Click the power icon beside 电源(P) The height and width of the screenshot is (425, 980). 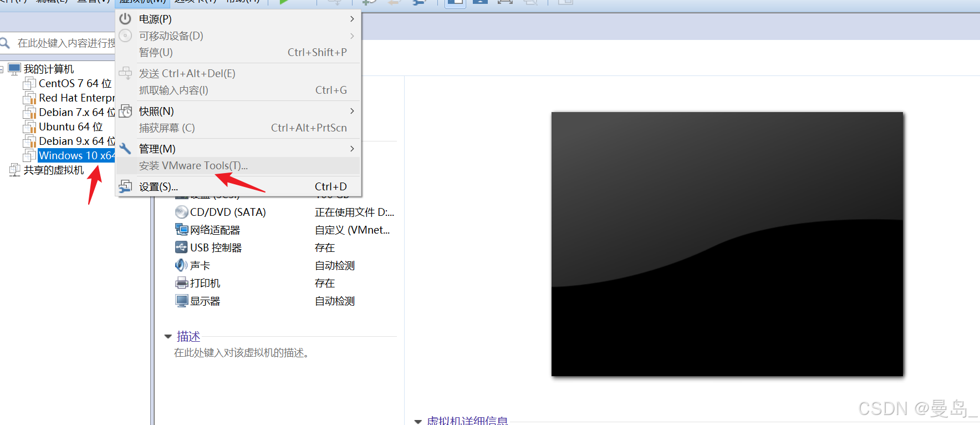point(125,19)
